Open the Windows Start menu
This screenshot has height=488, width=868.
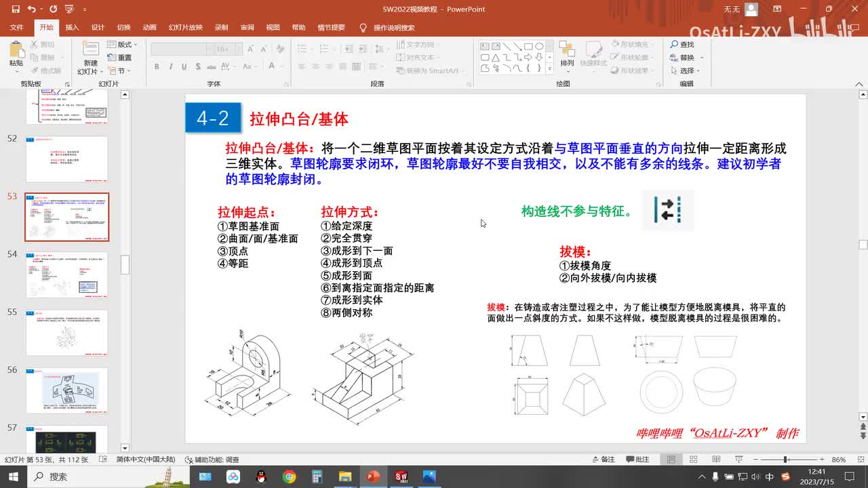[14, 476]
